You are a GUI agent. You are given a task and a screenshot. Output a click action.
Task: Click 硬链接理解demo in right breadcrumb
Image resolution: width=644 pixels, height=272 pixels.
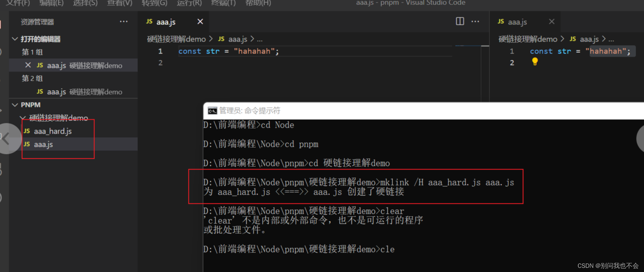pyautogui.click(x=528, y=39)
